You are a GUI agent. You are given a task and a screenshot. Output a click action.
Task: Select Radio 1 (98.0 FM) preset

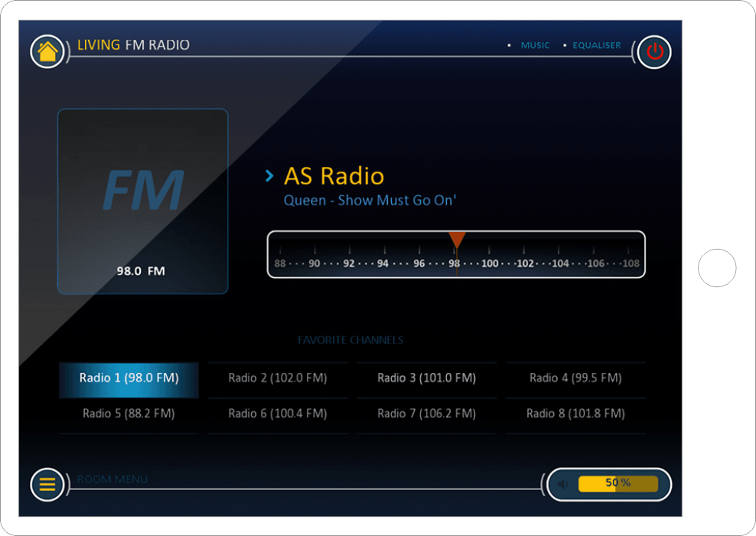[x=129, y=378]
